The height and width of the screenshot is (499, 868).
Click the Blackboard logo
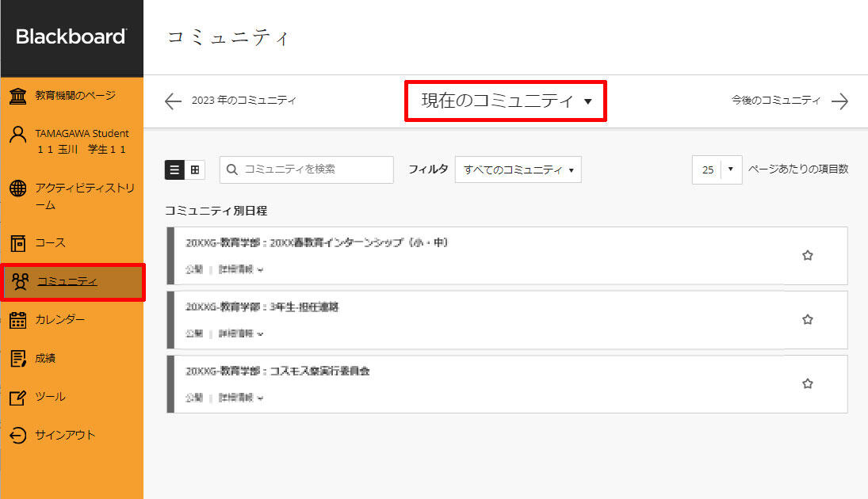click(71, 36)
